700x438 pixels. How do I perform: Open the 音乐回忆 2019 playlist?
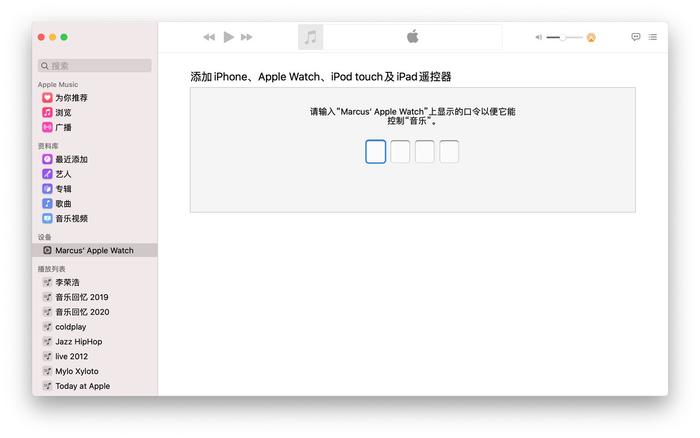[75, 297]
